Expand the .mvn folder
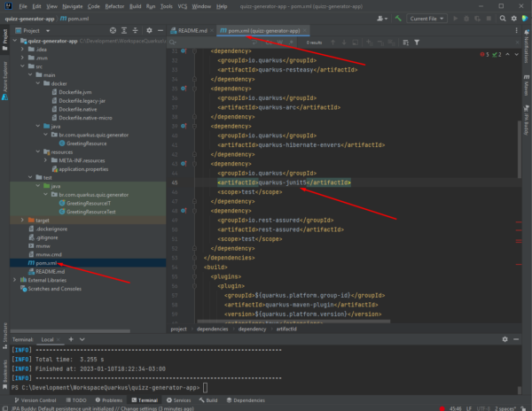This screenshot has width=532, height=411. [x=22, y=58]
